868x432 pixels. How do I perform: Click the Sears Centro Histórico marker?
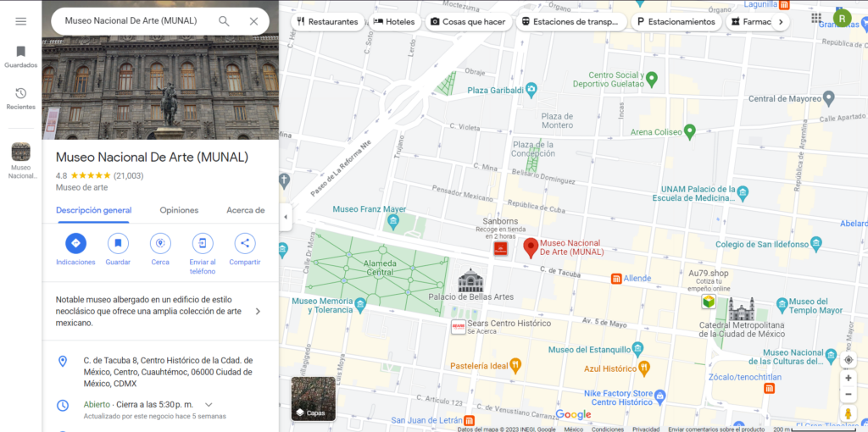[x=458, y=327]
